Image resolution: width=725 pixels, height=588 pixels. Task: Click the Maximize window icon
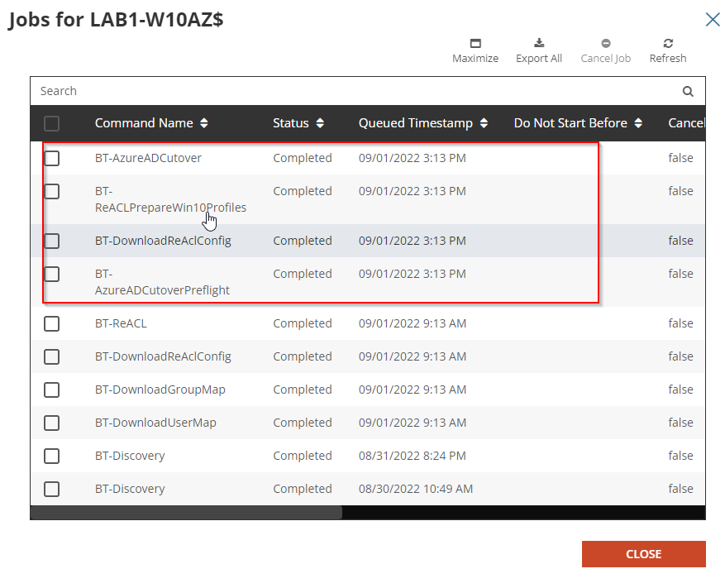475,44
